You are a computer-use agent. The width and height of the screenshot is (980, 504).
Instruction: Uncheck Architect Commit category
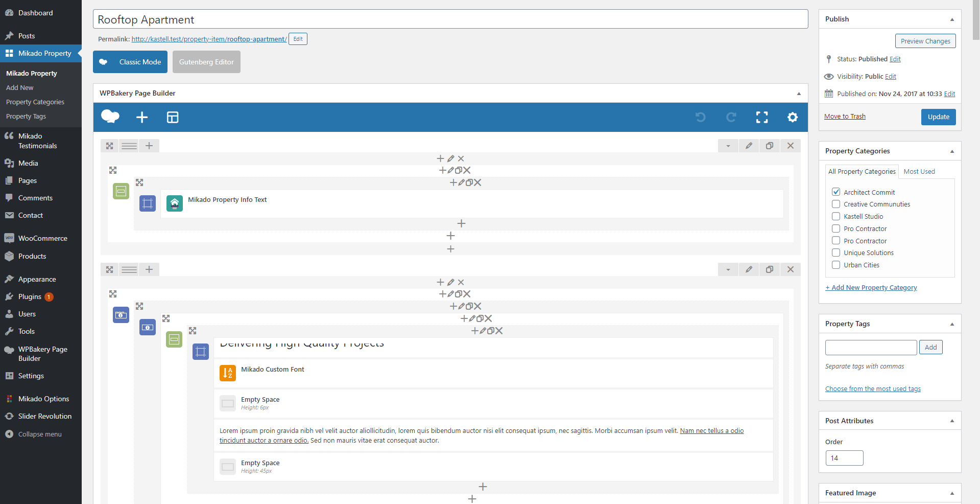[836, 192]
